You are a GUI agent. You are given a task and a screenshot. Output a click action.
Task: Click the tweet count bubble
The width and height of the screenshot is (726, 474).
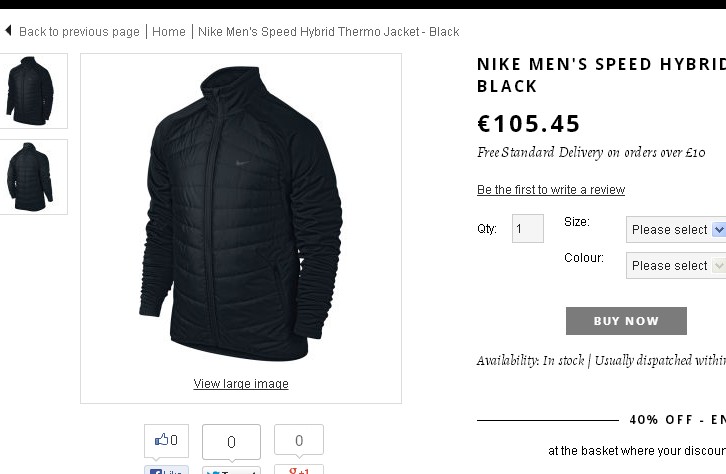[x=231, y=441]
